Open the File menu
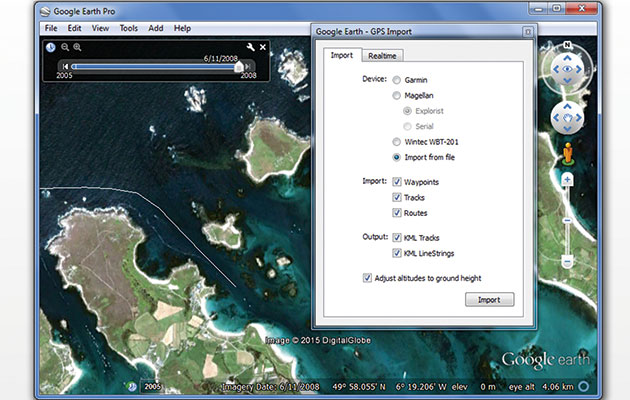The image size is (630, 400). pyautogui.click(x=51, y=28)
